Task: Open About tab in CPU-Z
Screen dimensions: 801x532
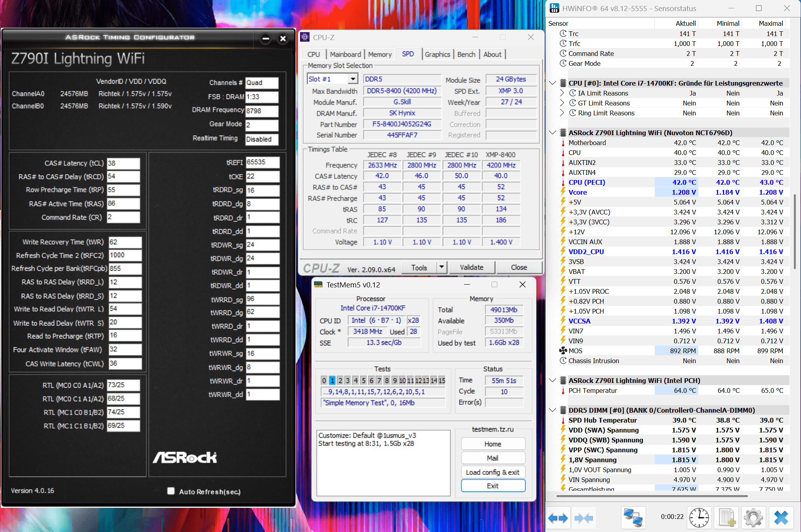Action: [x=492, y=54]
